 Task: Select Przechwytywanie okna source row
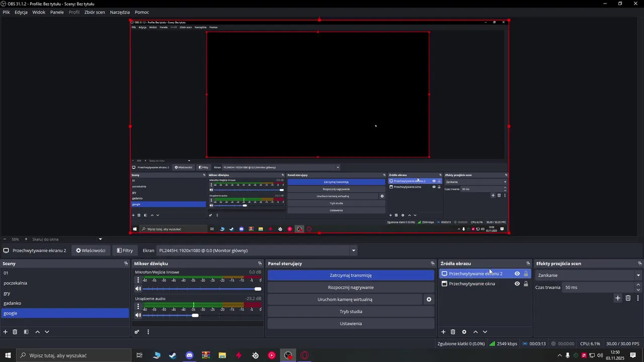pos(485,284)
